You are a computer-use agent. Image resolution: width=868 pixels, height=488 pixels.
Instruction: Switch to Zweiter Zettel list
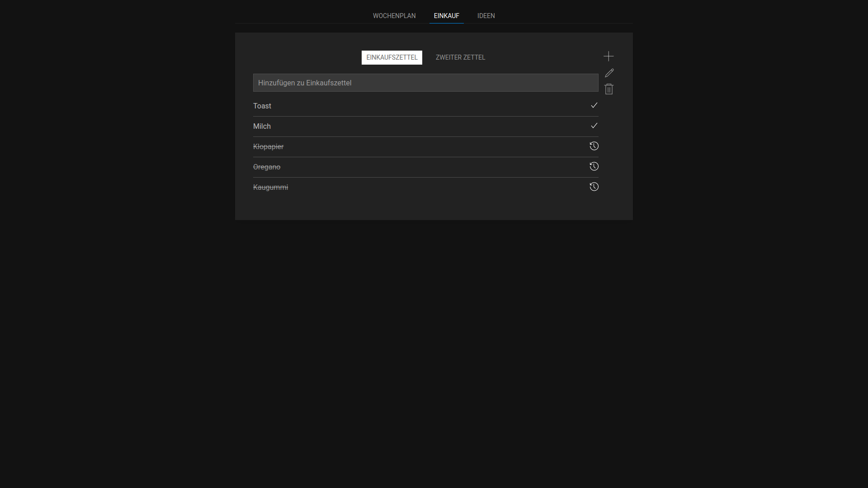(x=461, y=57)
